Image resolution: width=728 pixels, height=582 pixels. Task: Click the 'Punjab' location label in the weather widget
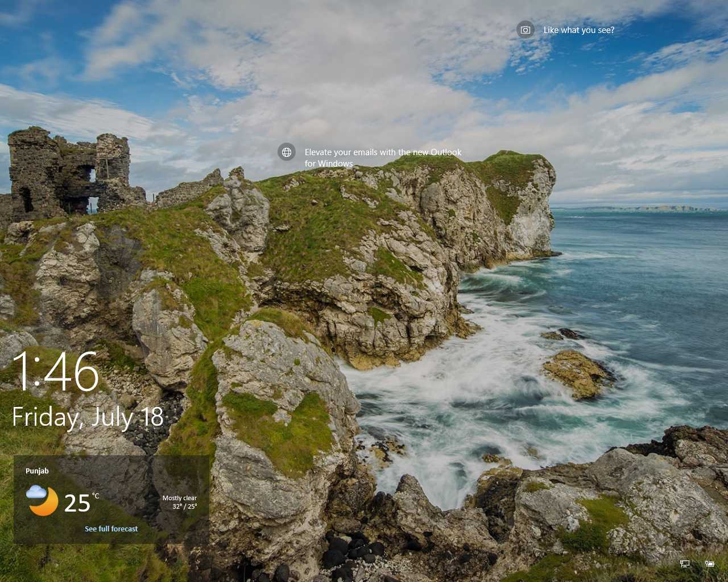click(37, 471)
